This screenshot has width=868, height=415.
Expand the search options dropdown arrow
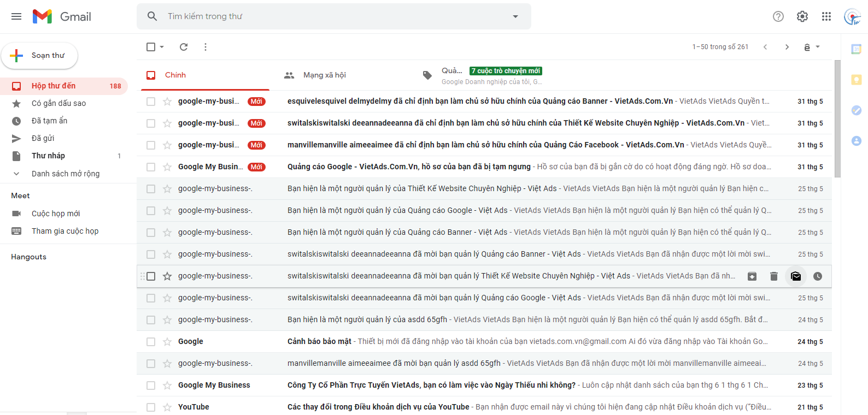click(515, 16)
